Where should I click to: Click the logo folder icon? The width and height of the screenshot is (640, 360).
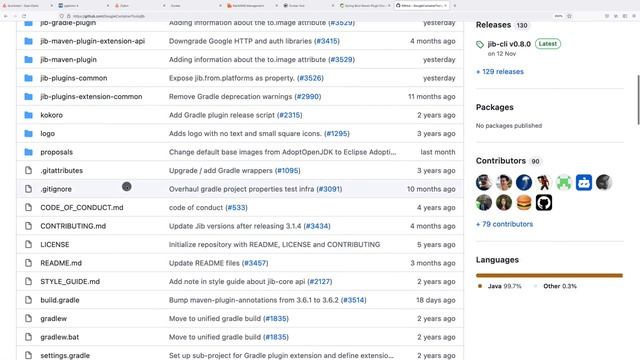pos(28,133)
